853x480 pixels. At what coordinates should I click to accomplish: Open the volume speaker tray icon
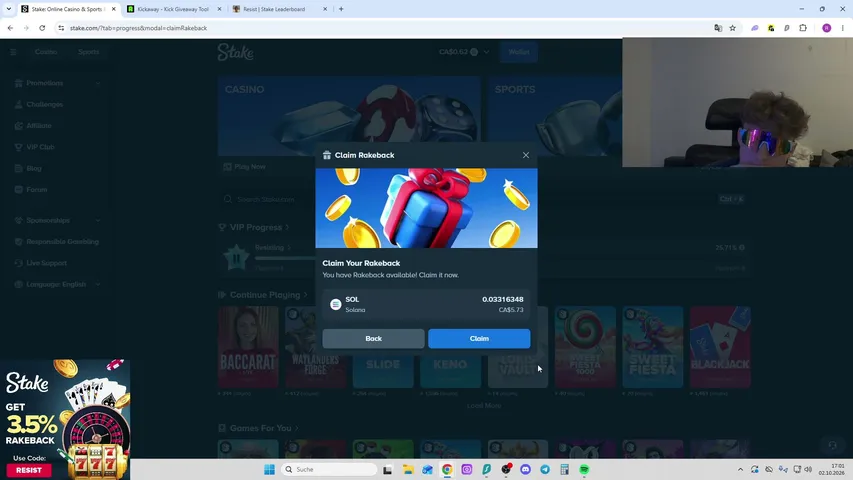808,469
